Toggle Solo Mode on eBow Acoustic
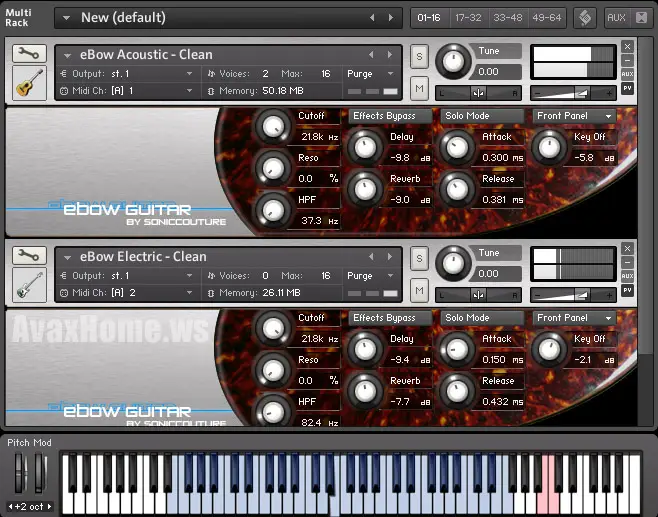Screen dimensions: 658x517 (482, 116)
